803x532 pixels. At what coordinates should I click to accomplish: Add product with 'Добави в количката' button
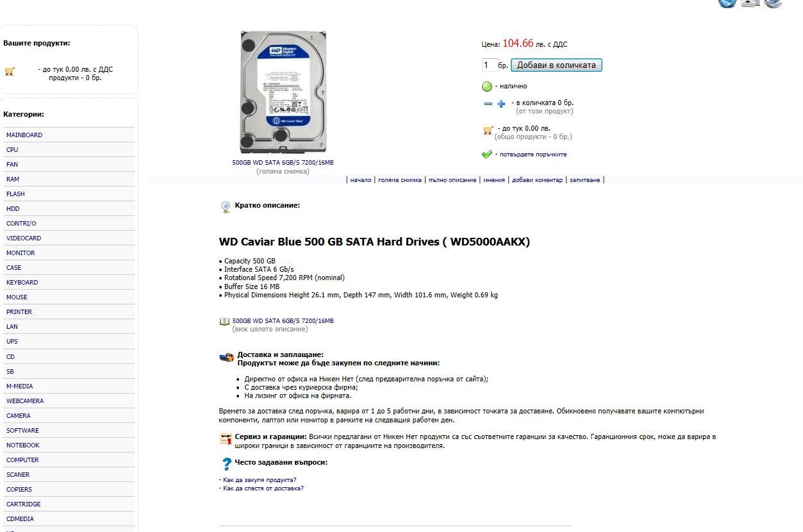click(x=556, y=65)
